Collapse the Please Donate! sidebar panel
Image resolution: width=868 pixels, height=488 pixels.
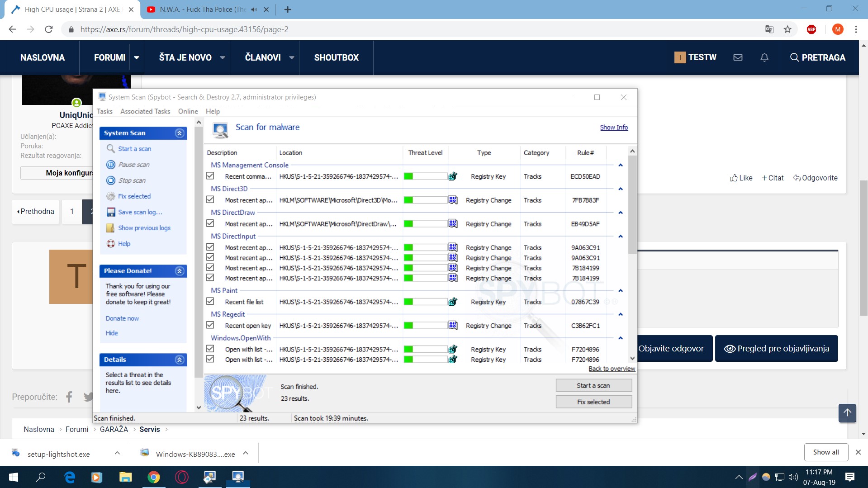(x=180, y=271)
